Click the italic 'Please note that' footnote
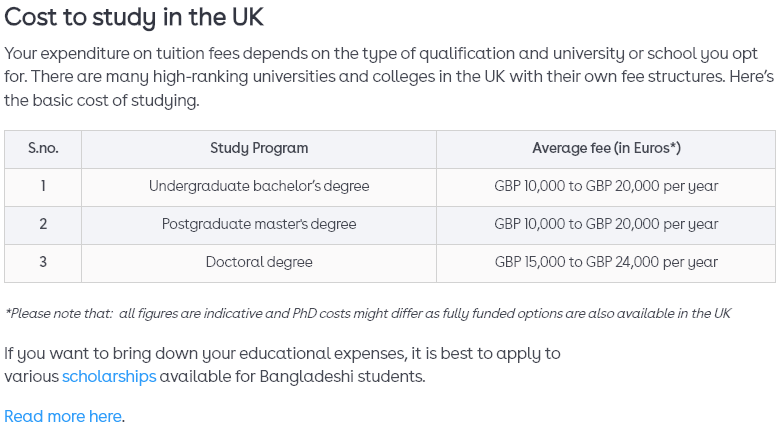Image resolution: width=782 pixels, height=430 pixels. tap(367, 313)
